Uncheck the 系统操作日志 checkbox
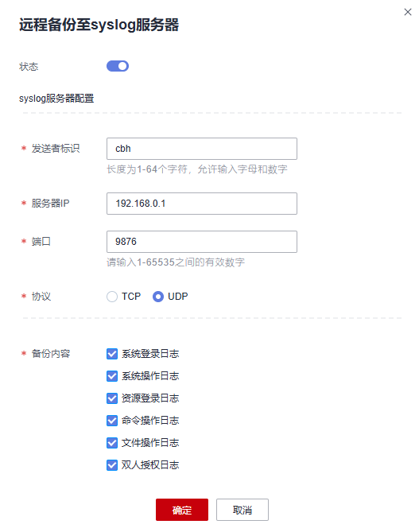This screenshot has width=419, height=532. (x=112, y=376)
